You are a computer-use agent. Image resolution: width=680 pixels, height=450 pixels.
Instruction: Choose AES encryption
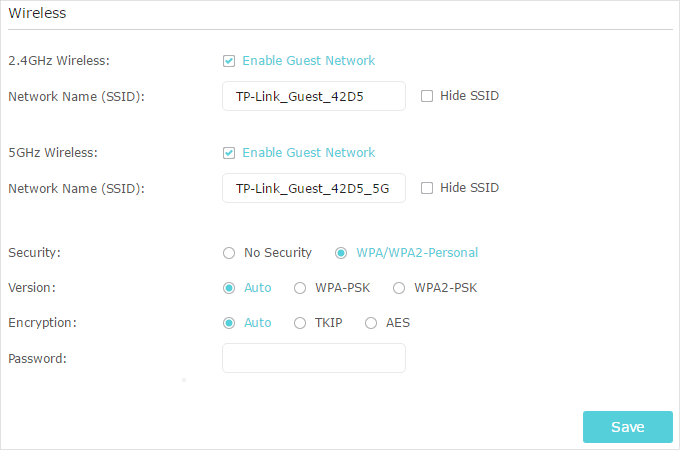[371, 323]
